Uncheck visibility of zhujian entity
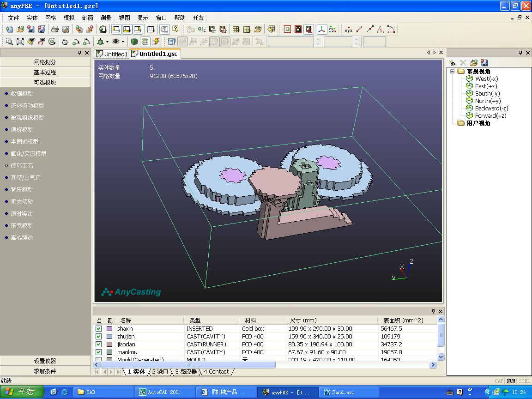The height and width of the screenshot is (399, 532). (98, 336)
